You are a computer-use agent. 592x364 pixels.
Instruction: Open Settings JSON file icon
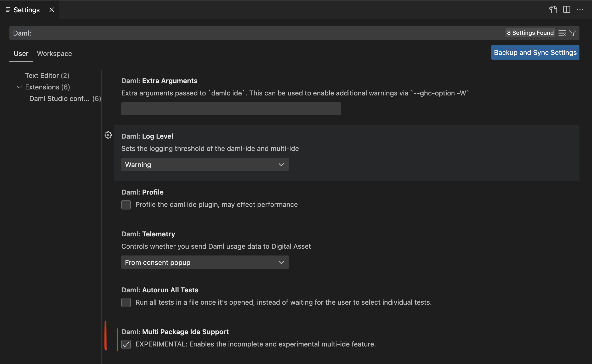pos(553,10)
